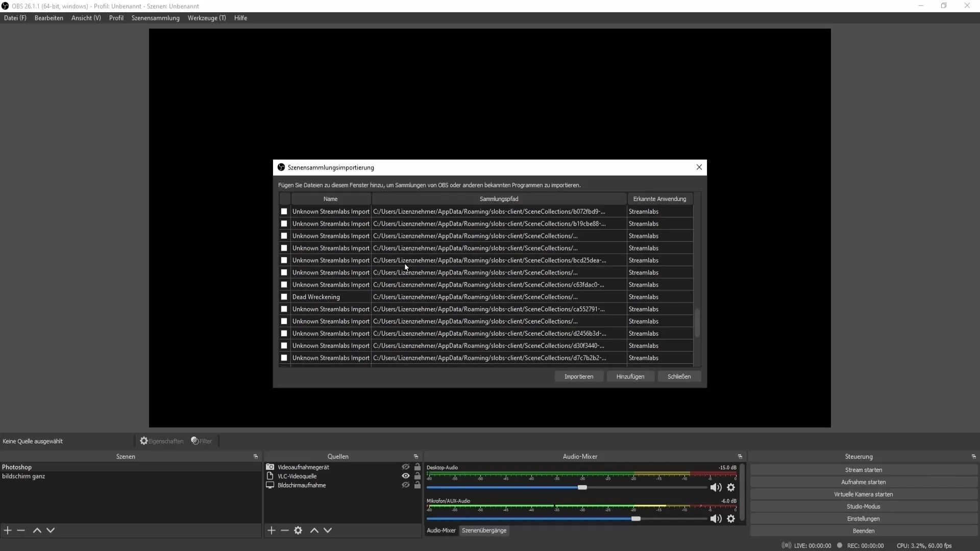980x551 pixels.
Task: Undock the Szenen panel
Action: tap(256, 457)
